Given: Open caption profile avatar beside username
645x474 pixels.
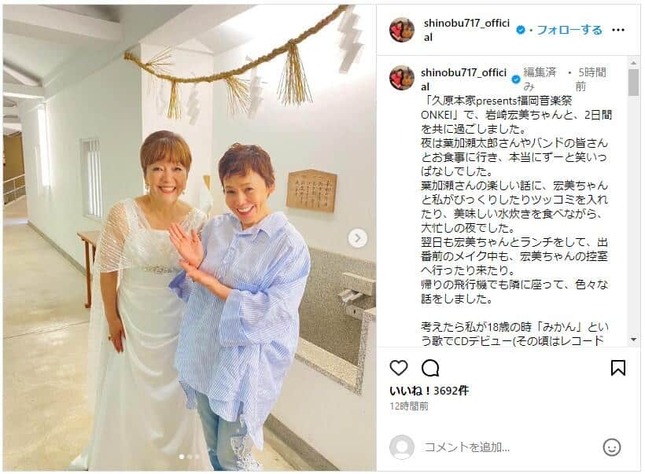Looking at the screenshot, I should coord(402,78).
